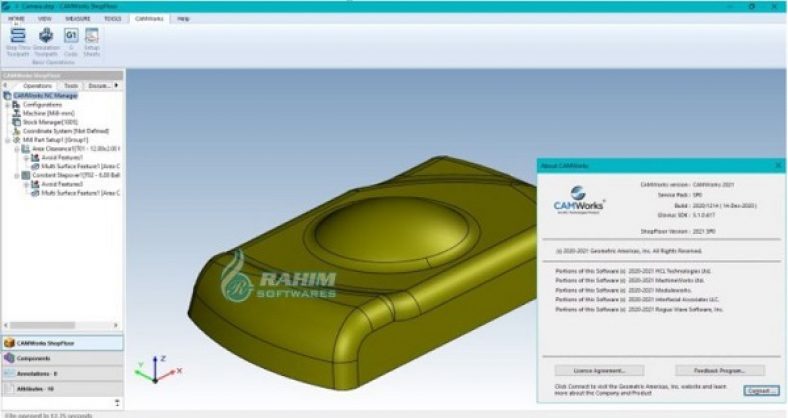The height and width of the screenshot is (418, 788).
Task: Expand the Configurations tree node
Action: (x=8, y=104)
